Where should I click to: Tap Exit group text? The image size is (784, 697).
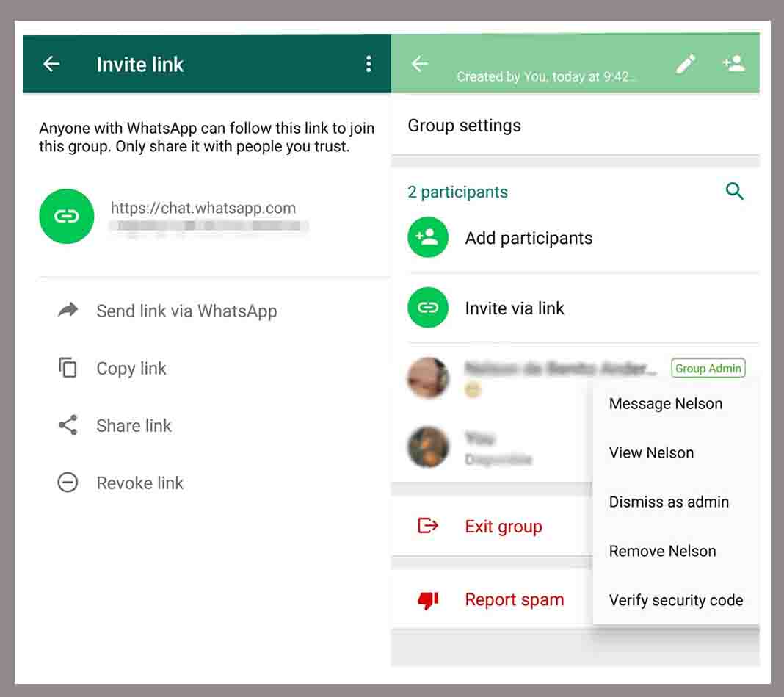[504, 527]
